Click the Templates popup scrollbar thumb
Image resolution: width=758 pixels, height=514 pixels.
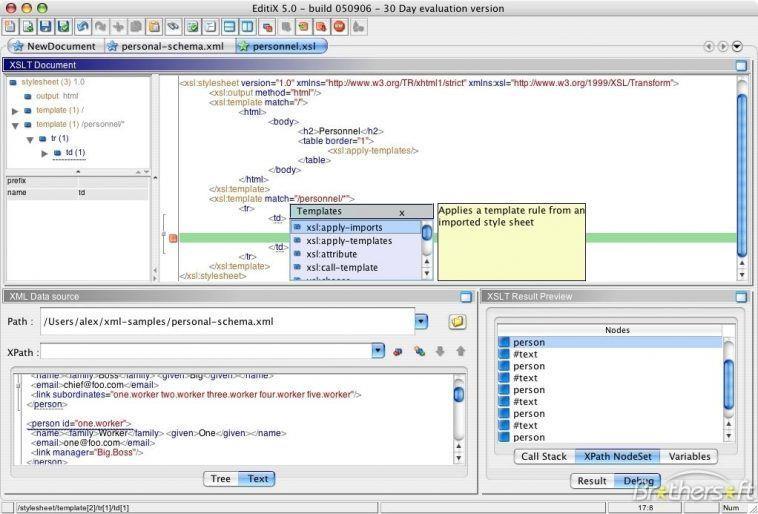tap(427, 233)
